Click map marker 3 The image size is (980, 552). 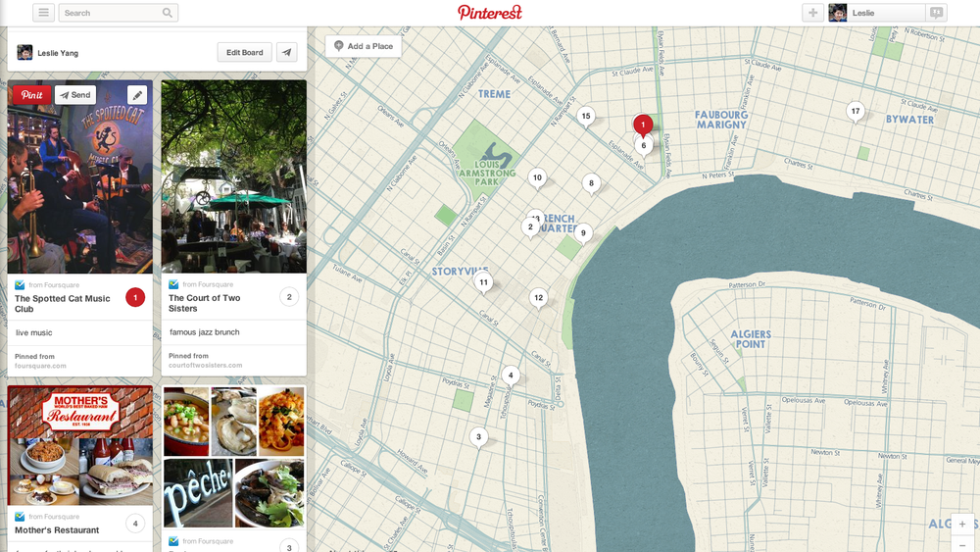[x=479, y=437]
